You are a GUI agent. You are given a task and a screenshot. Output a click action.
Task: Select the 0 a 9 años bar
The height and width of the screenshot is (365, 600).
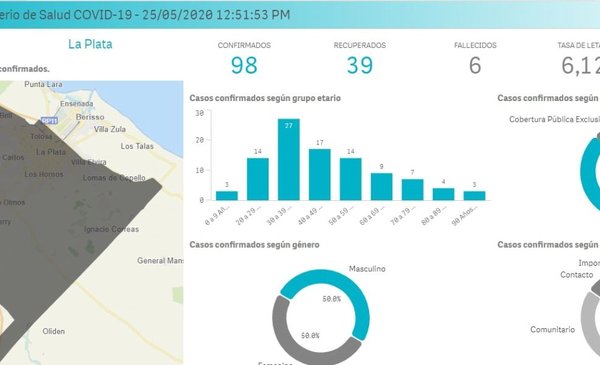[x=227, y=196]
